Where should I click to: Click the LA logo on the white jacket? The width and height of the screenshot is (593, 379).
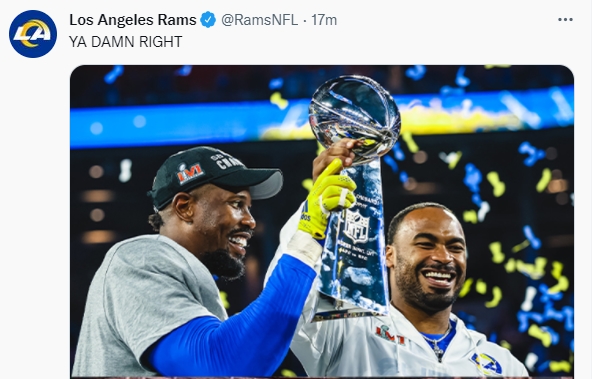click(x=486, y=363)
